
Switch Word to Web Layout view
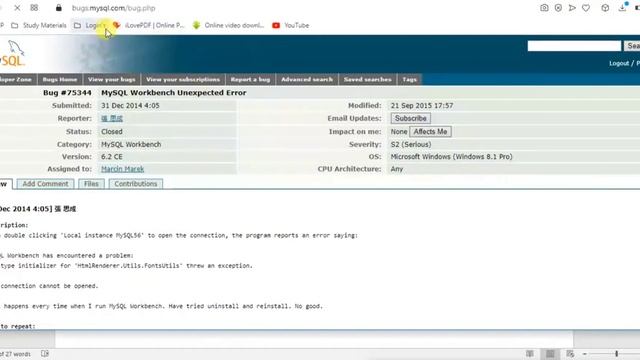pos(570,353)
